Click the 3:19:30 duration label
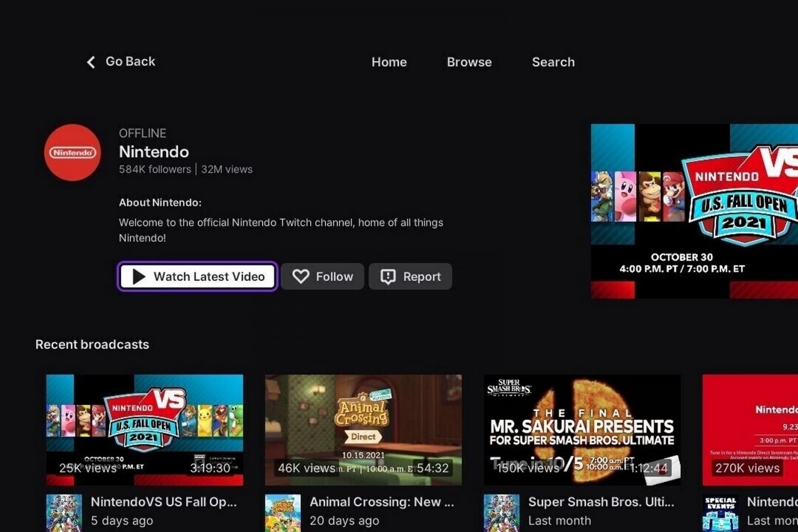The height and width of the screenshot is (532, 798). click(x=210, y=468)
